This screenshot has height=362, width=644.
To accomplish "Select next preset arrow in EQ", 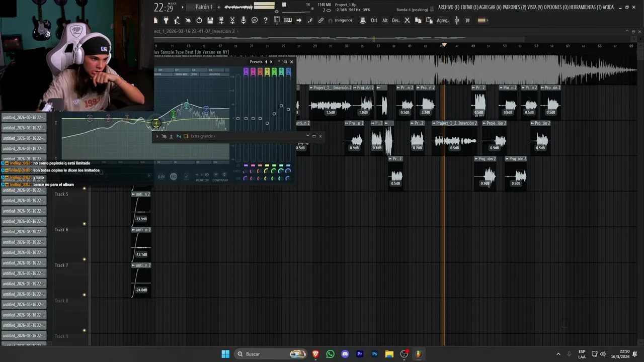I will tap(271, 62).
